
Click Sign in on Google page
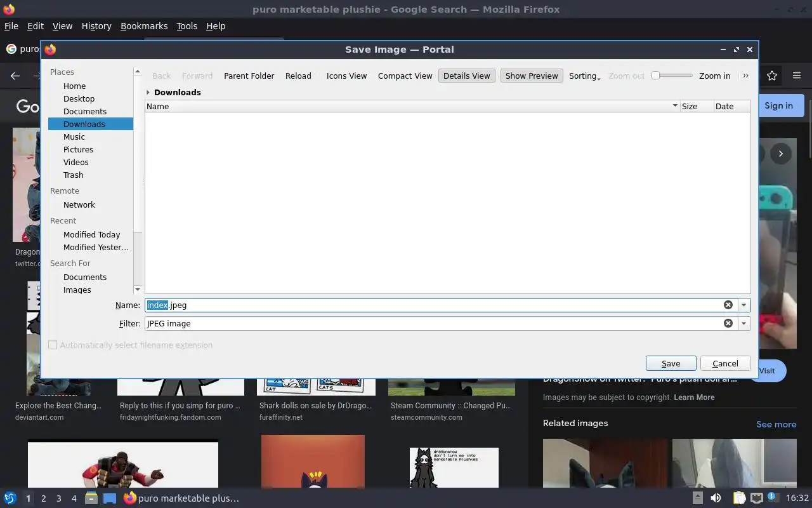point(778,105)
